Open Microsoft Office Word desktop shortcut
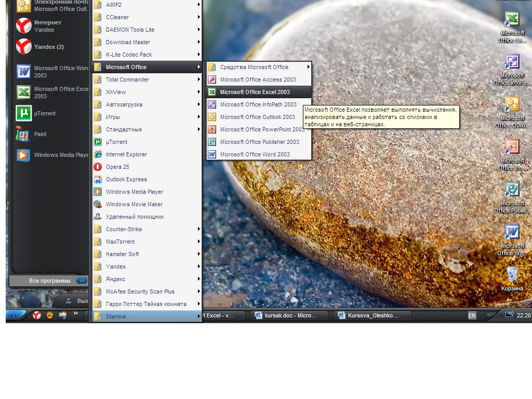Viewport: 532px width, 399px height. click(x=512, y=240)
